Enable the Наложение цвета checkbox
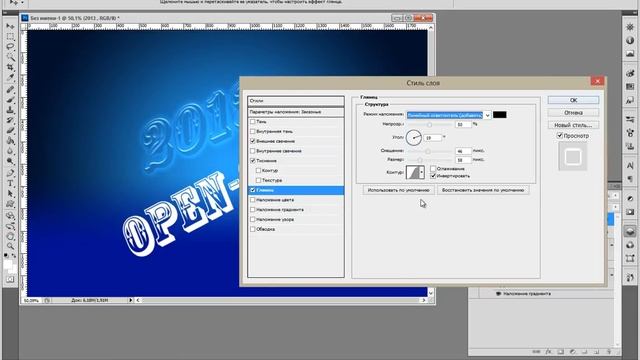Viewport: 640px width, 360px height. (253, 200)
